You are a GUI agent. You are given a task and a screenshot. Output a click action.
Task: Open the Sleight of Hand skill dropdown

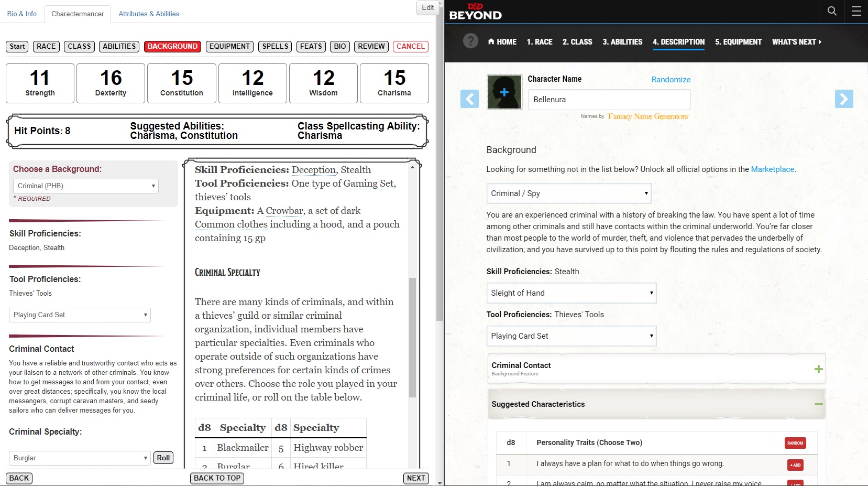coord(572,293)
